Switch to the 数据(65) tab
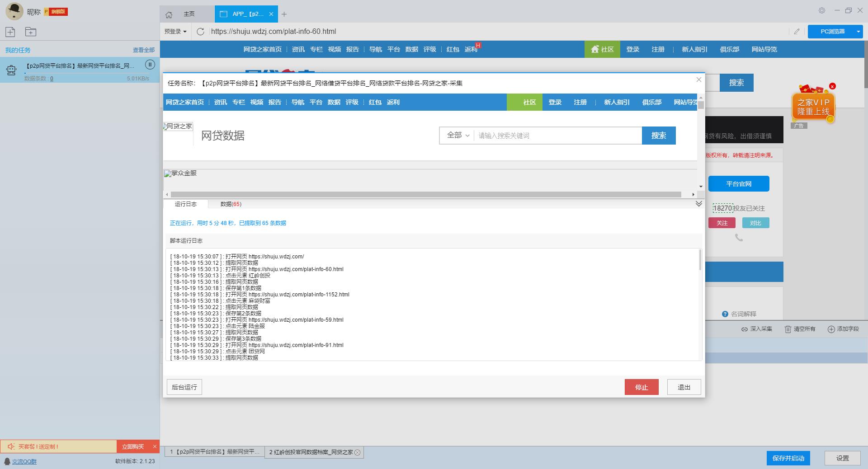Image resolution: width=868 pixels, height=469 pixels. (x=231, y=204)
